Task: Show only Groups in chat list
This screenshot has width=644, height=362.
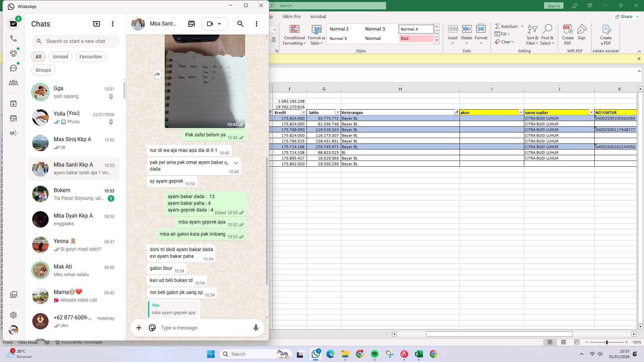Action: 43,70
